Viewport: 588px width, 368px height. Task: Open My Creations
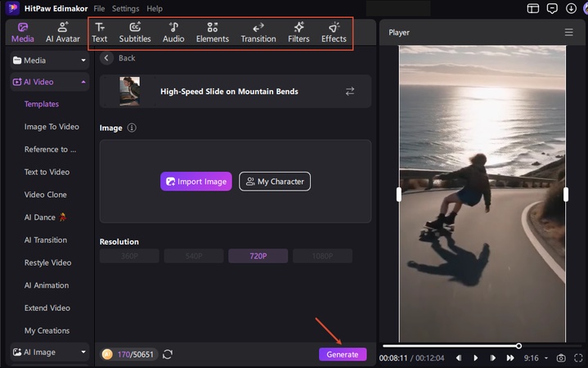(x=47, y=330)
